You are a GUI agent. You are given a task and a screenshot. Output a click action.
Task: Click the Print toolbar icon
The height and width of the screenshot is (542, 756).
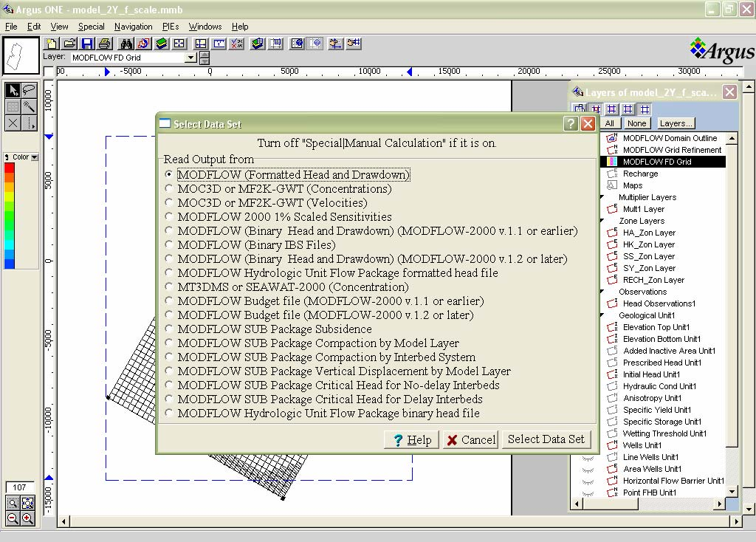(105, 44)
